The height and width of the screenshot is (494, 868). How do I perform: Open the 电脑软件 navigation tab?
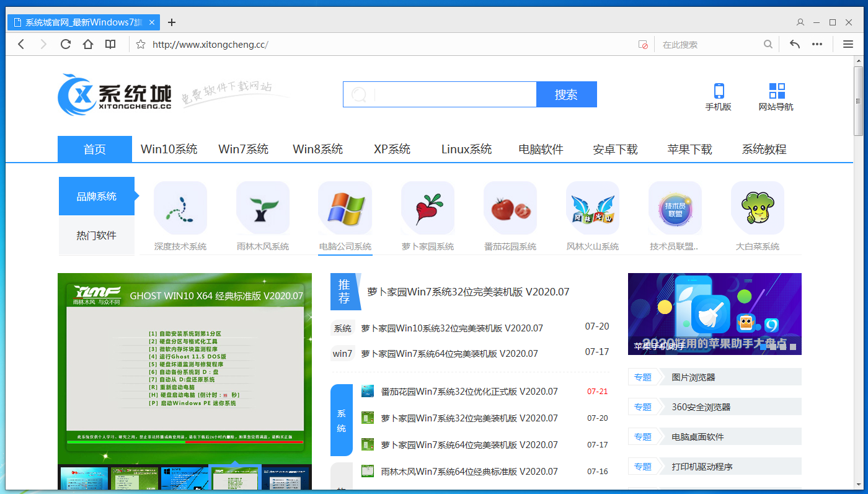[x=541, y=149]
